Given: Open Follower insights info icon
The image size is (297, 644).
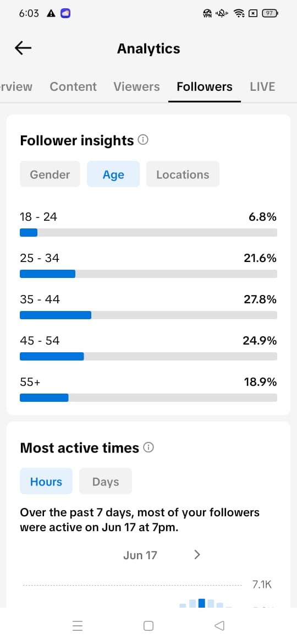Looking at the screenshot, I should 143,140.
